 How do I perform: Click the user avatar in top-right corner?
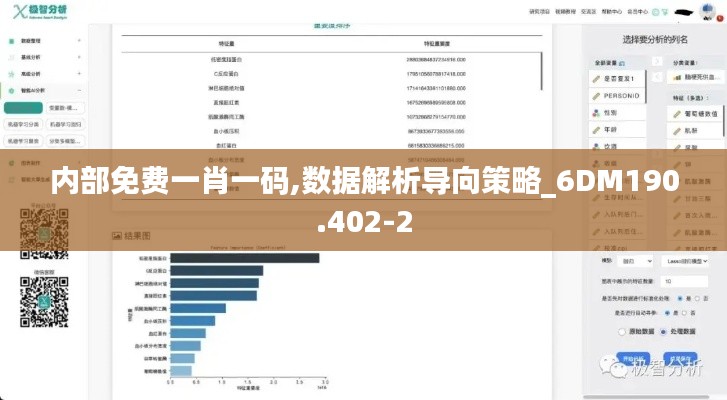706,14
